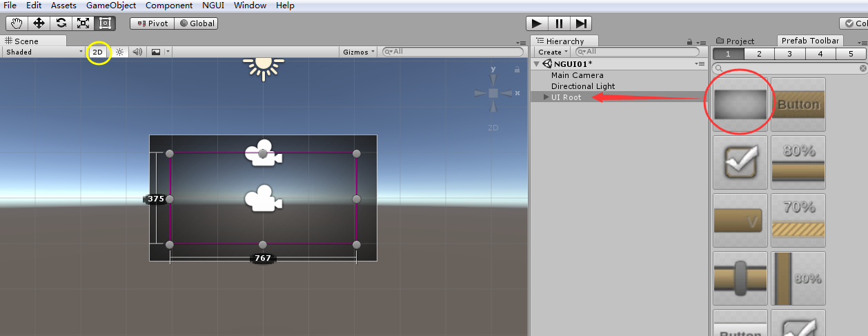The image size is (868, 336).
Task: Select prefab page 2
Action: tap(758, 54)
